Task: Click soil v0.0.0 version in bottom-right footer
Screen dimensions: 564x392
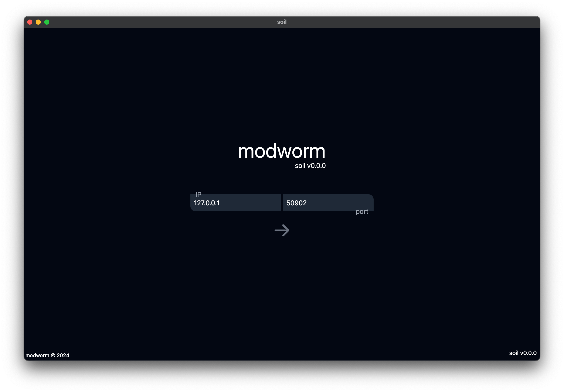Action: pyautogui.click(x=523, y=353)
